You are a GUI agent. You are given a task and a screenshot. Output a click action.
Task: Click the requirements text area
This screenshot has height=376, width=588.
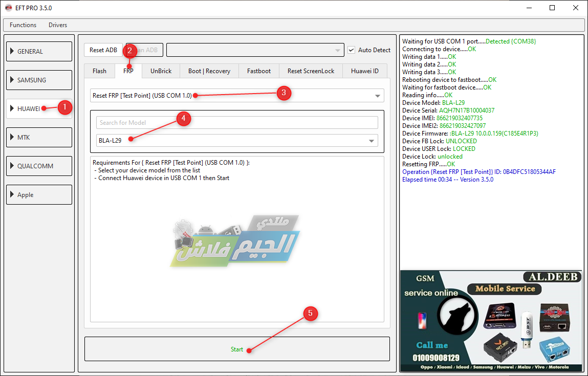click(237, 239)
